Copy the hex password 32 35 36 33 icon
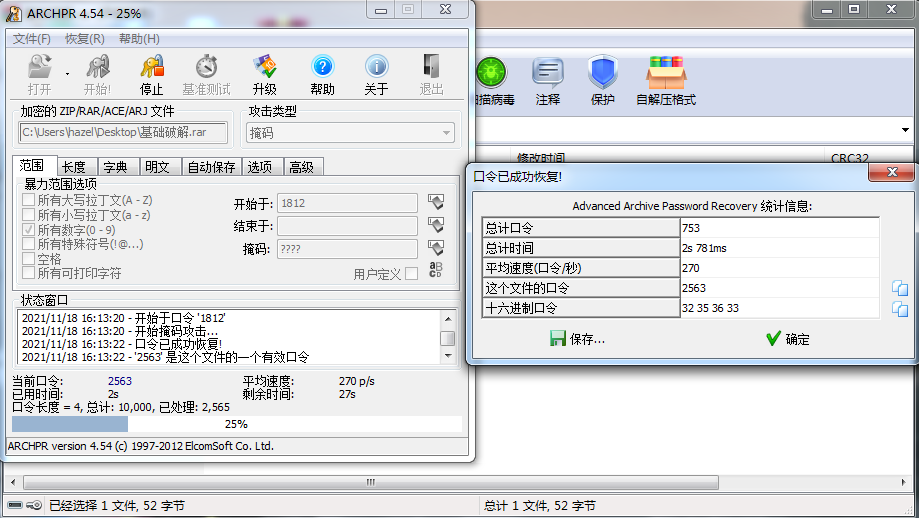Viewport: 919px width, 518px height. click(900, 308)
